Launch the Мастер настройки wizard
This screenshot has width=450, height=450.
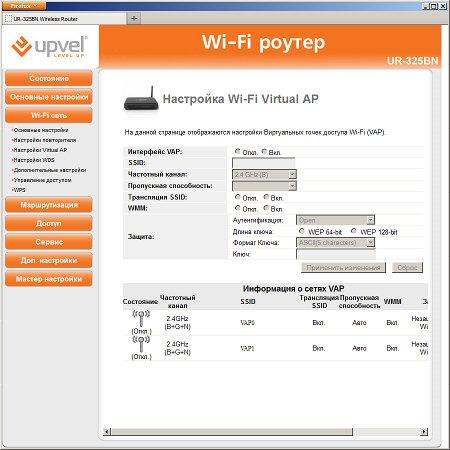pyautogui.click(x=49, y=279)
